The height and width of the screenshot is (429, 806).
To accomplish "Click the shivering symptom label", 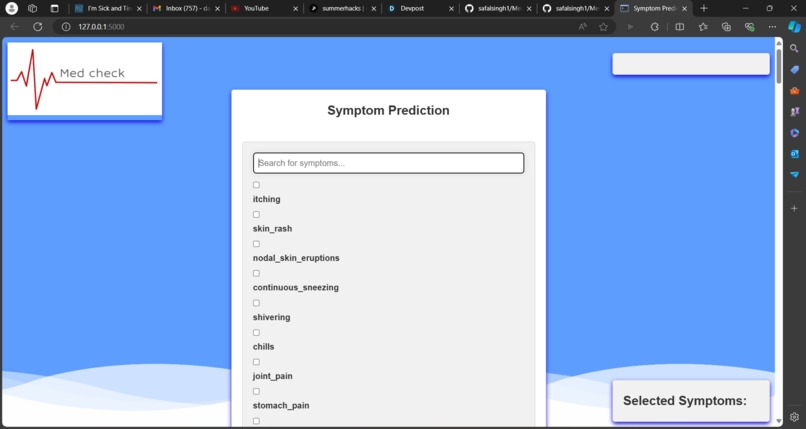I will coord(271,317).
